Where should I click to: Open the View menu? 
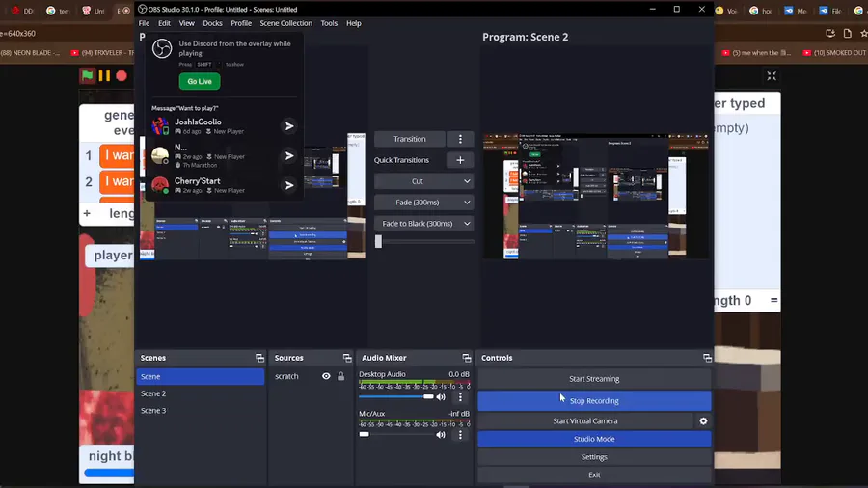point(186,23)
